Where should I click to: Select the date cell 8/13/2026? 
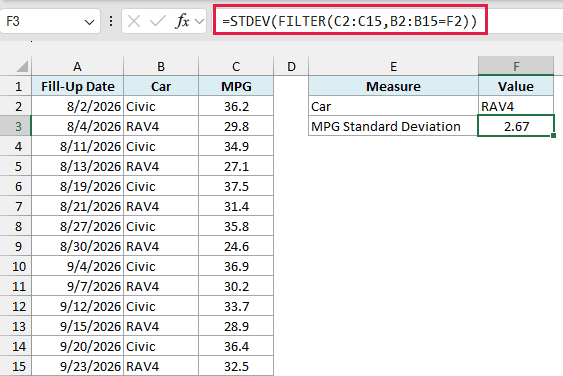pos(78,166)
